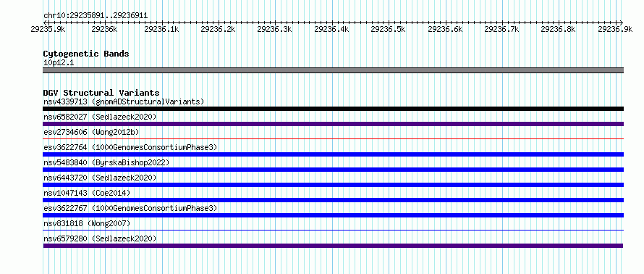This screenshot has width=644, height=274.
Task: Open variant nsv1047143 (Coe2014) label
Action: [x=87, y=193]
